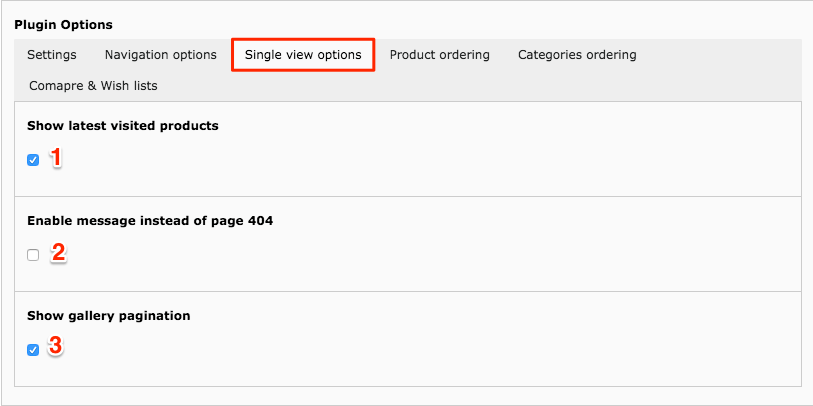Go to Product ordering tab

coord(440,54)
